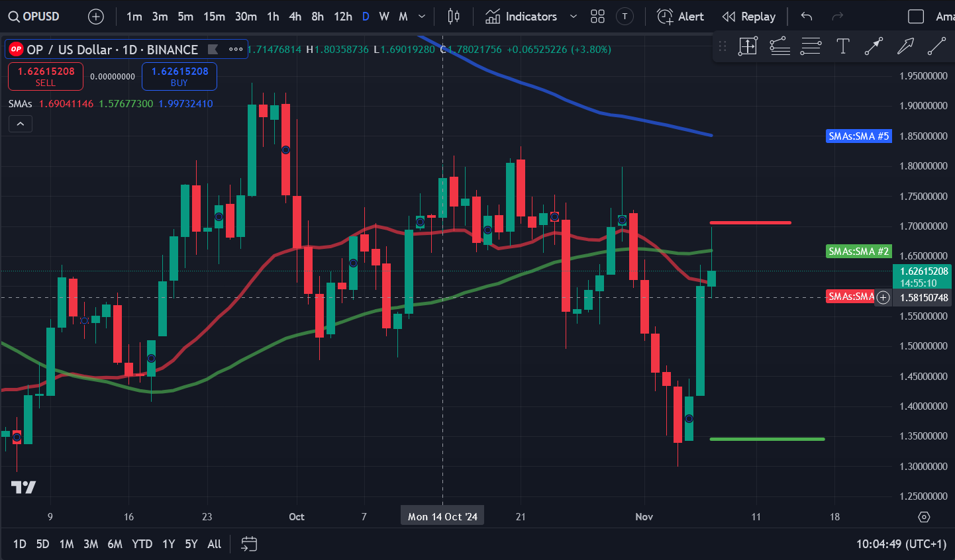Set date range to YTD
955x560 pixels.
tap(142, 544)
